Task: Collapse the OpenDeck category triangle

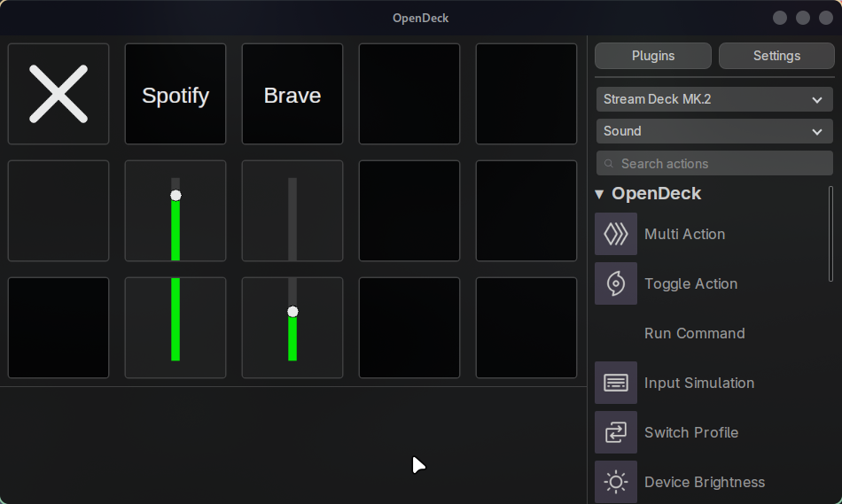Action: [600, 194]
